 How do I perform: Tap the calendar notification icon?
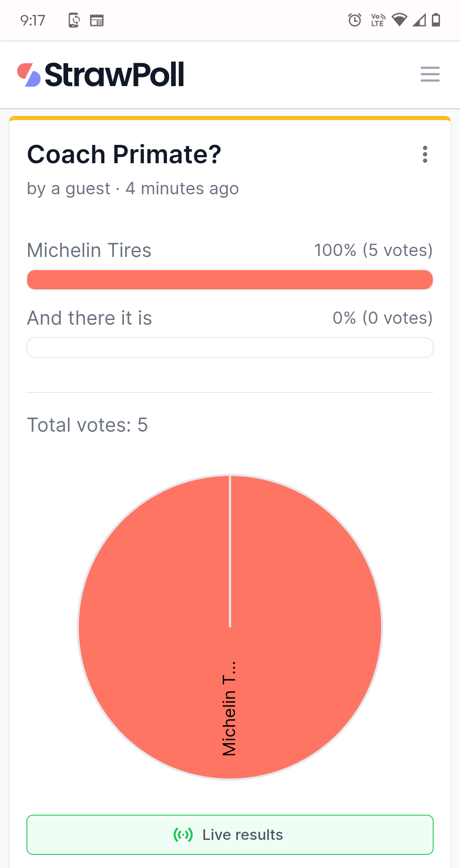click(x=97, y=20)
